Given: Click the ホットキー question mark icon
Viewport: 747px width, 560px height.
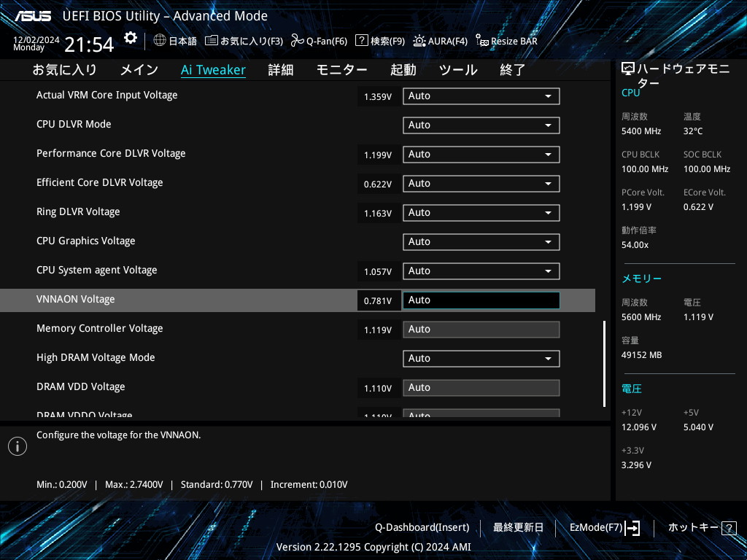Looking at the screenshot, I should click(729, 528).
